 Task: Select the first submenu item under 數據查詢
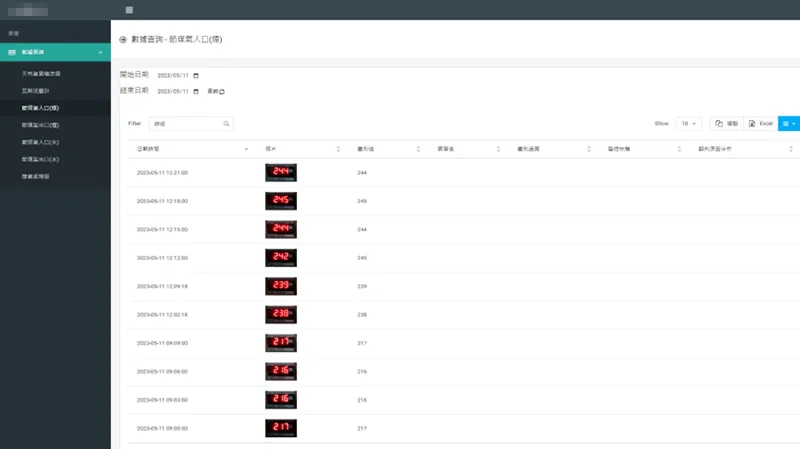pyautogui.click(x=41, y=73)
